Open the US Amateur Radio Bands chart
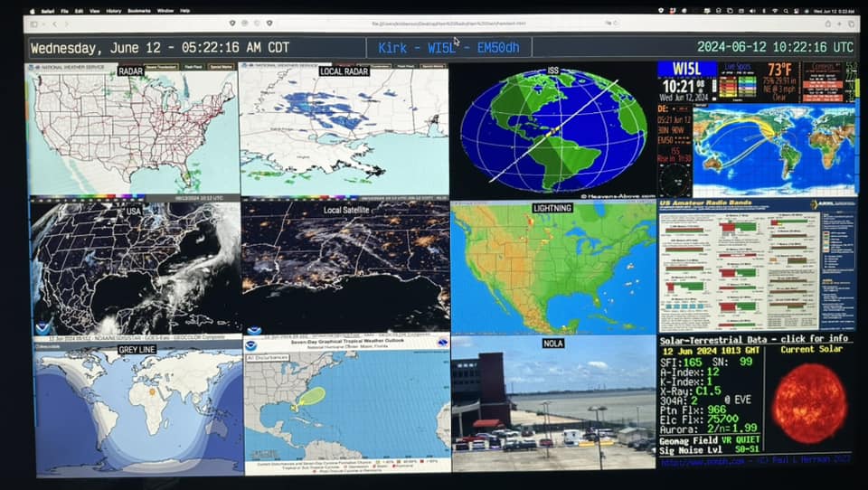Screen dimensions: 868x490 pyautogui.click(x=756, y=266)
